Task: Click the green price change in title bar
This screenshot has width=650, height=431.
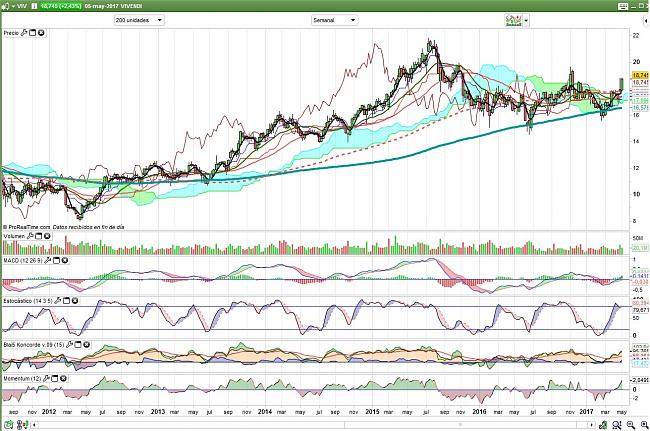Action: (61, 6)
